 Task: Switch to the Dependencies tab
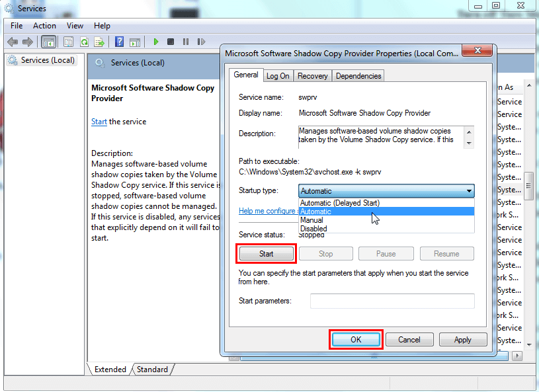click(x=358, y=76)
